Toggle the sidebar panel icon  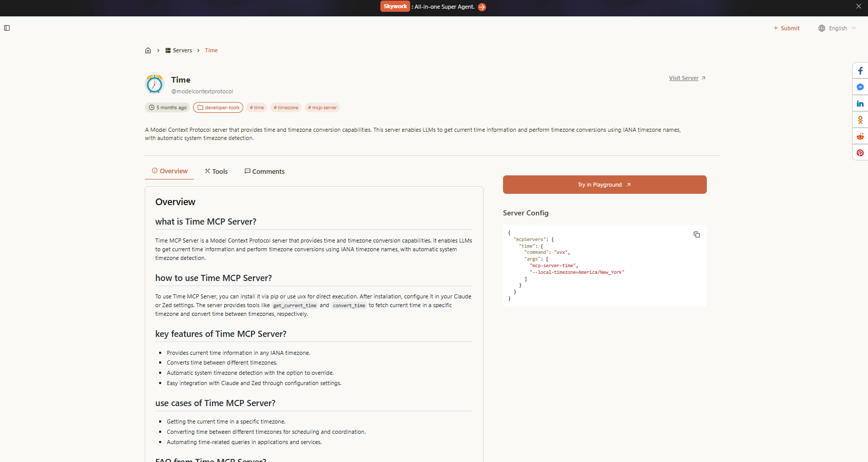[7, 28]
